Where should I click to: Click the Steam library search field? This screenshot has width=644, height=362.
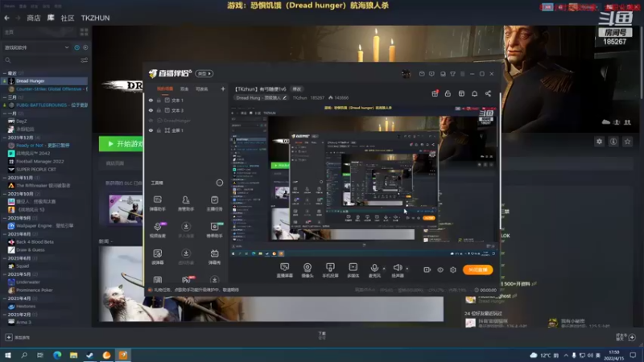tap(41, 60)
